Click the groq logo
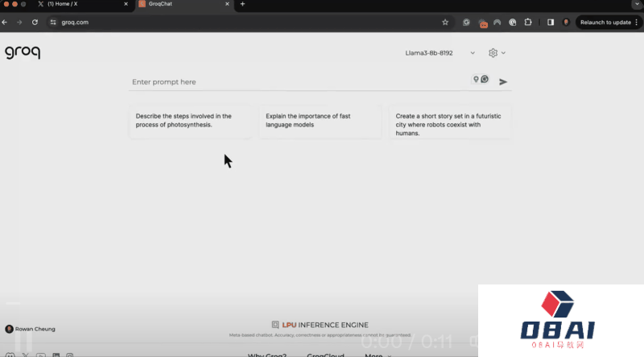 coord(23,52)
